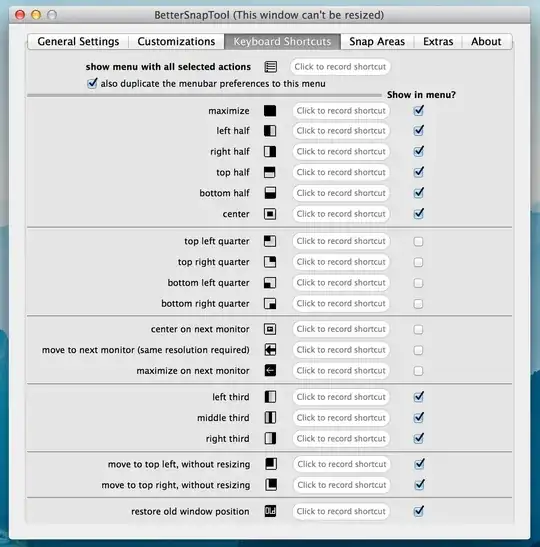Click the show menu list icon
The image size is (540, 547).
point(271,67)
